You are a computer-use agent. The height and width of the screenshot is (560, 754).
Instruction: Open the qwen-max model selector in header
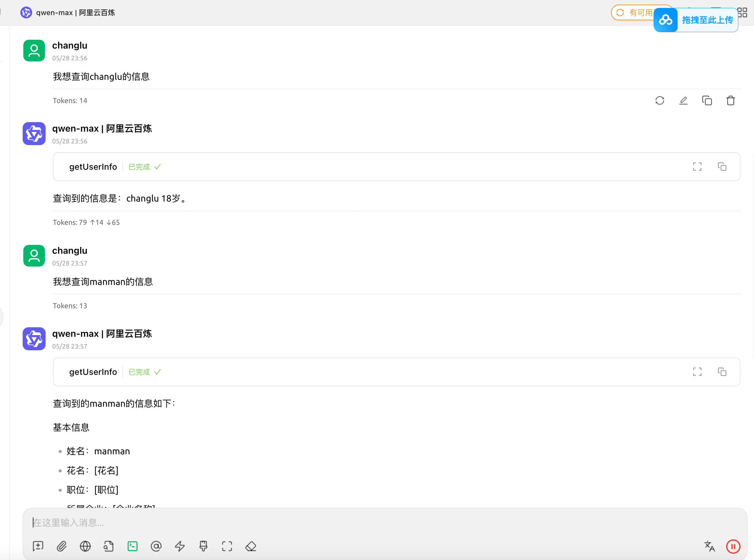[x=68, y=12]
